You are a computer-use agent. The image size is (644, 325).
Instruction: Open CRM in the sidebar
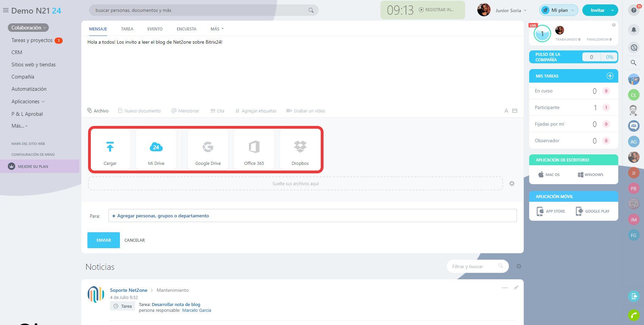click(17, 52)
